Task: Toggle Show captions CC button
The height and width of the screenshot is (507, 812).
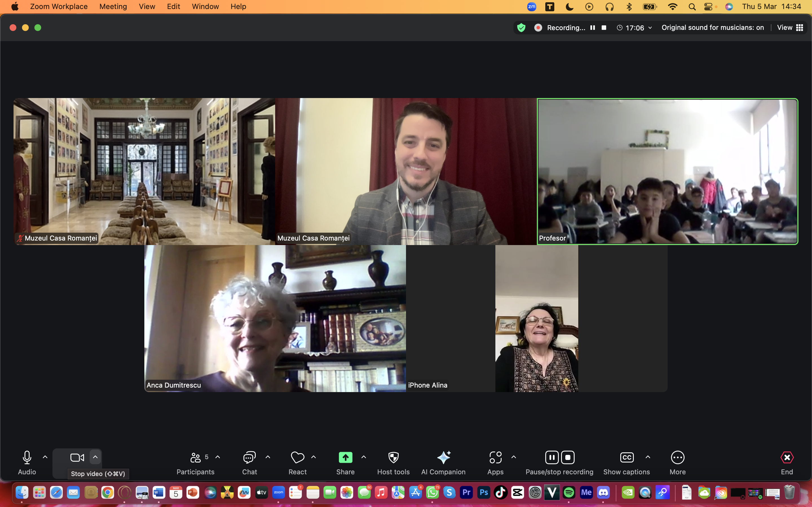Action: point(626,457)
